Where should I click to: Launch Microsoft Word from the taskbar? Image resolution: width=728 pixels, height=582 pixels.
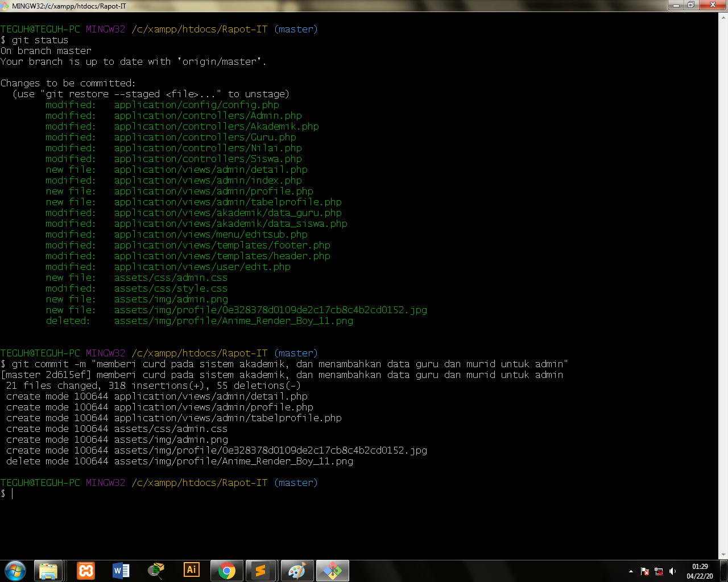point(121,571)
